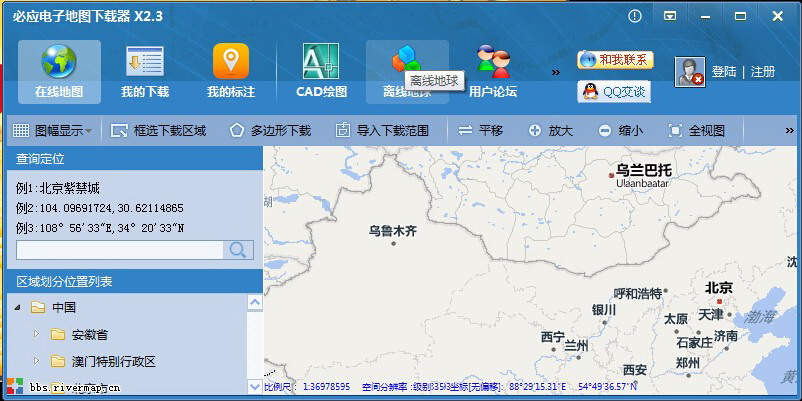This screenshot has height=401, width=802.
Task: Click the magnifier search button
Action: point(238,250)
